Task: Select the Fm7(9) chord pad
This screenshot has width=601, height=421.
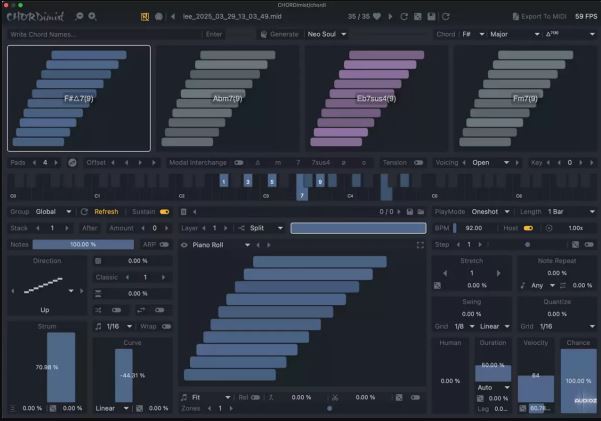Action: [x=525, y=99]
